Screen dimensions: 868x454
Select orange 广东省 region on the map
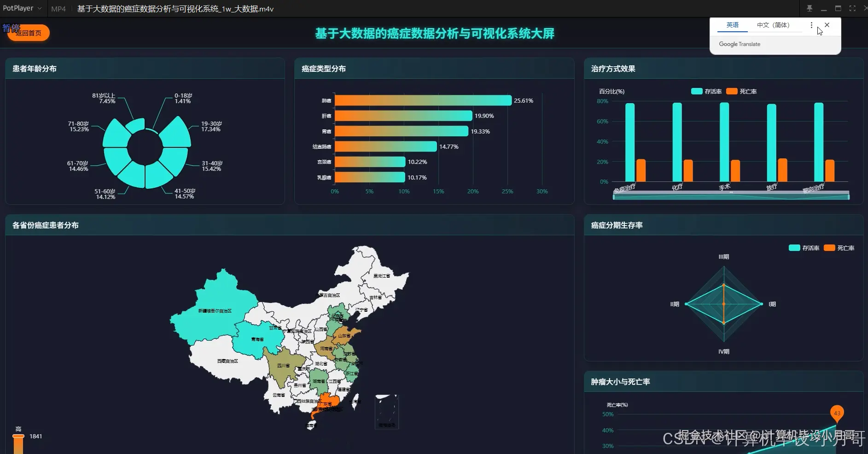[327, 402]
